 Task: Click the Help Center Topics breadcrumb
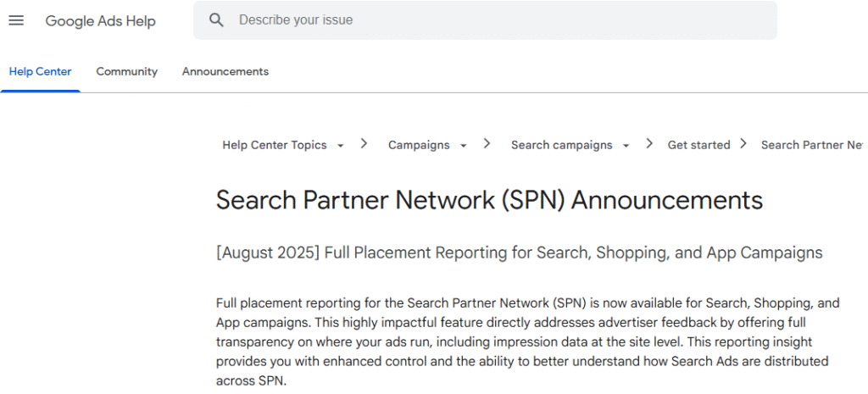(274, 145)
